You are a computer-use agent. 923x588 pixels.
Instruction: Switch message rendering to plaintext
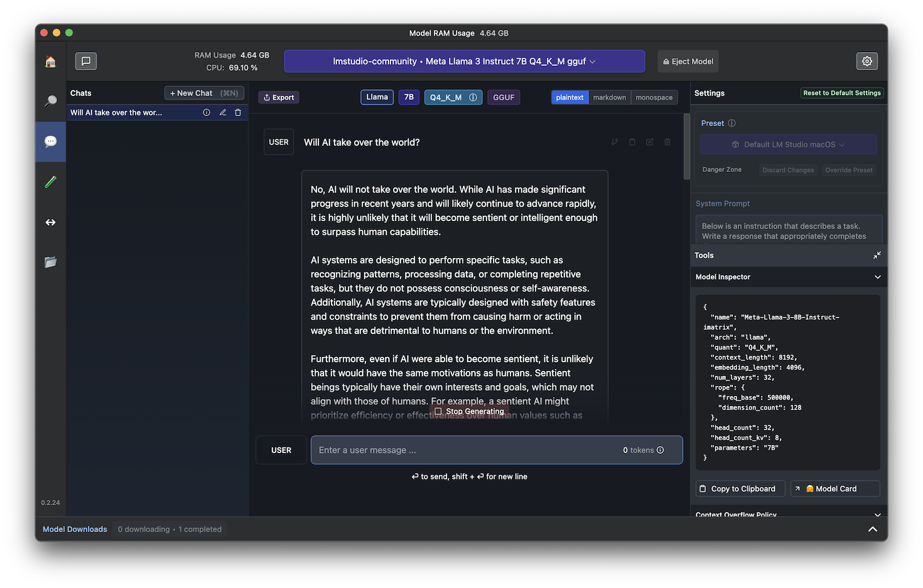click(x=569, y=97)
